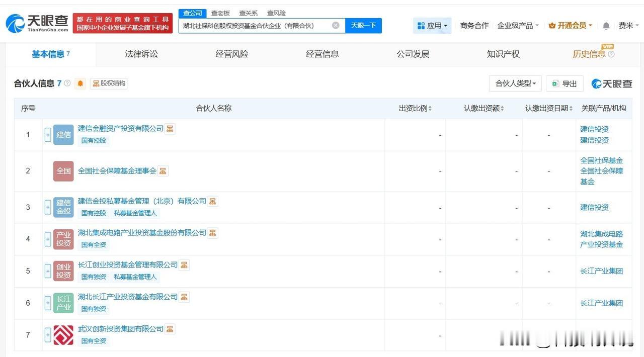Screen dimensions: 644x357
Task: Open equity structure icon next to 武汉创新投资集团有限公司
Action: (170, 329)
